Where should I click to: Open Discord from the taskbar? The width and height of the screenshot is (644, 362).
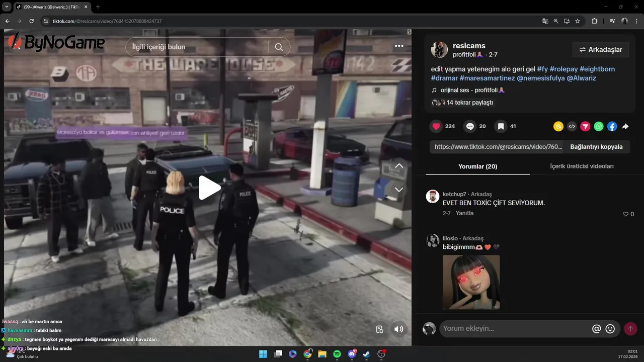[352, 354]
